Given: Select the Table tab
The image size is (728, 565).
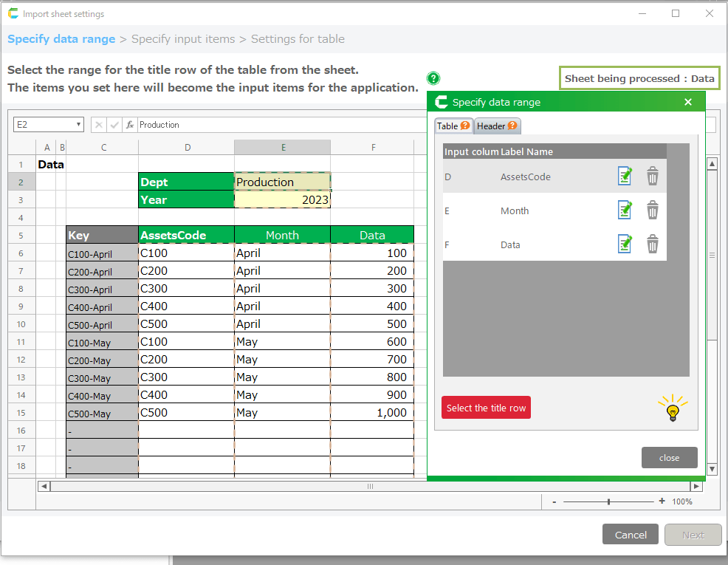Looking at the screenshot, I should click(x=453, y=126).
